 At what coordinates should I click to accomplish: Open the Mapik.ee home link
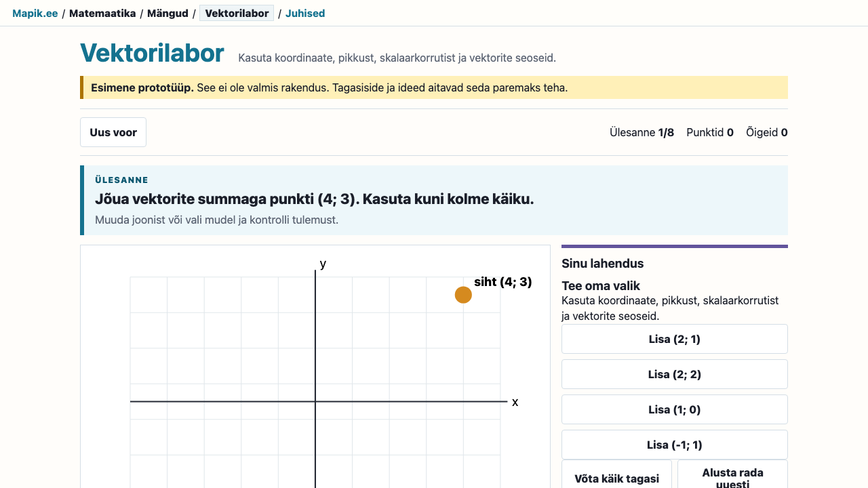tap(35, 14)
